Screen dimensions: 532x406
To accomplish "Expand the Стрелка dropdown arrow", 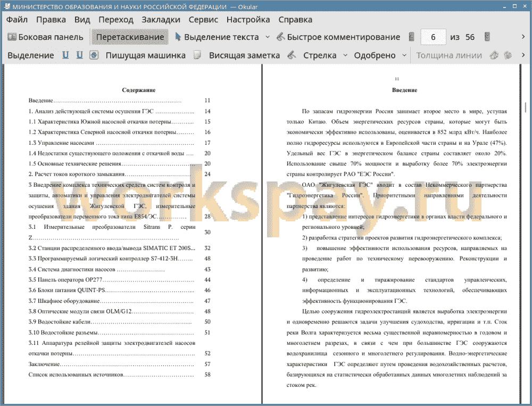I will coord(345,55).
